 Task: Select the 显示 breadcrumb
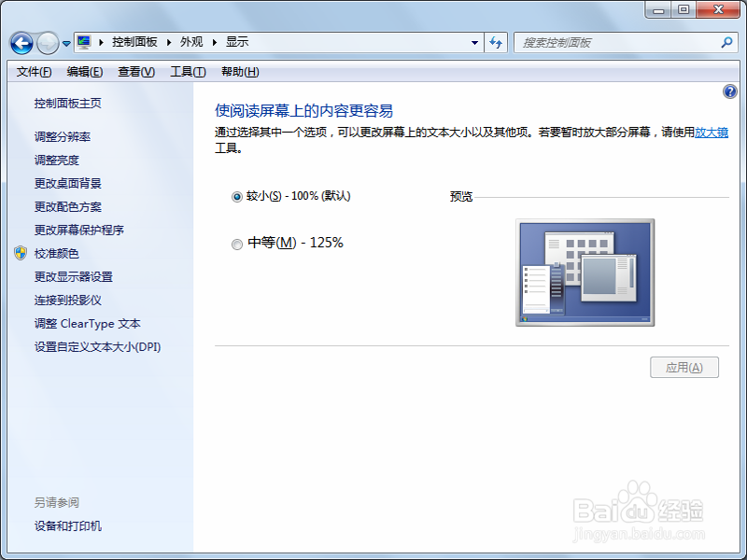[237, 42]
